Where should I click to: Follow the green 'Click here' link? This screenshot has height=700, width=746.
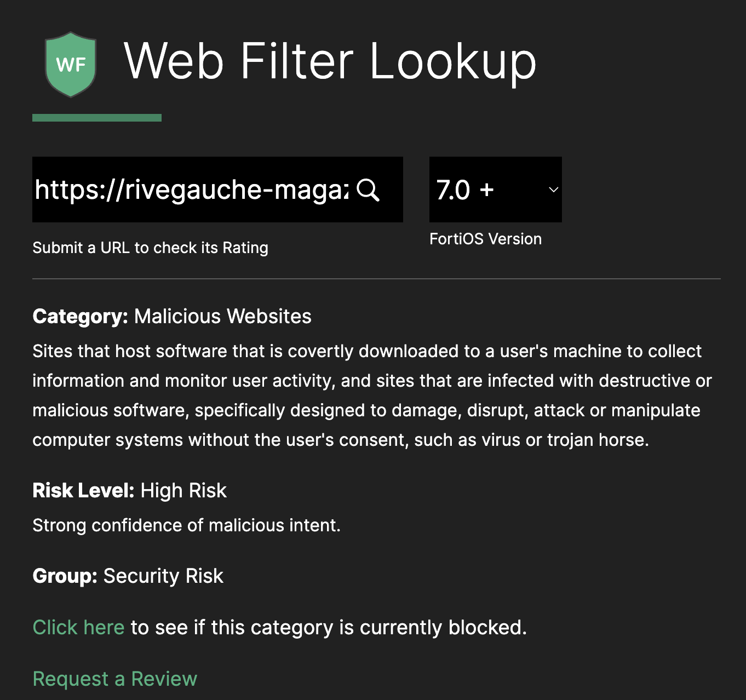point(78,627)
